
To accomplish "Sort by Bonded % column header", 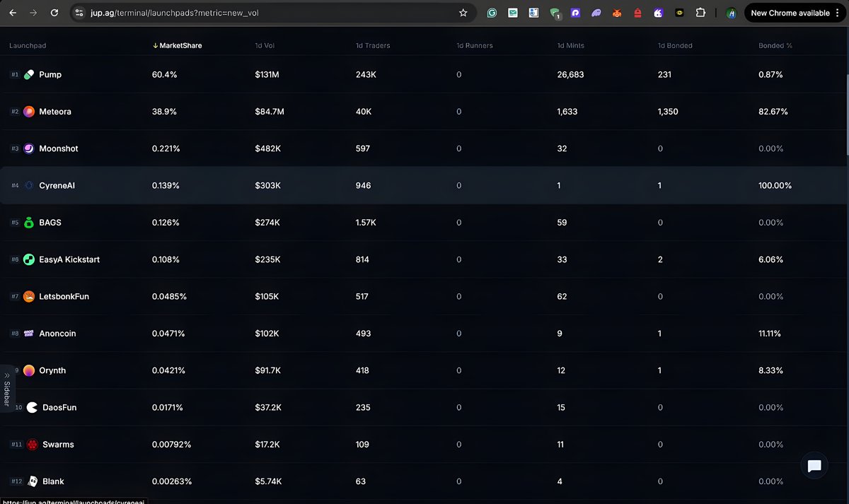I will pos(775,45).
